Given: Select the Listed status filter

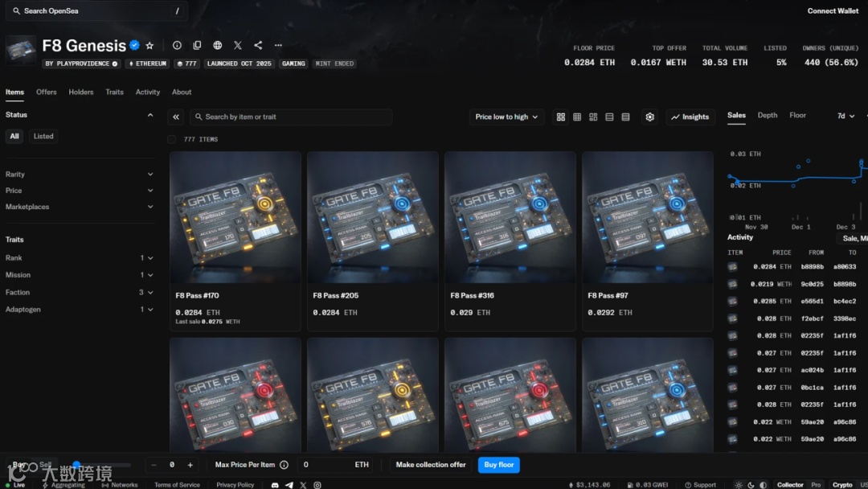Looking at the screenshot, I should 43,136.
